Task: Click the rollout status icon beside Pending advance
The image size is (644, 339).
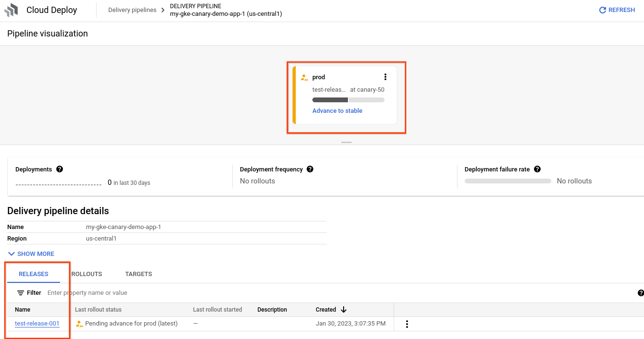Action: pyautogui.click(x=79, y=323)
